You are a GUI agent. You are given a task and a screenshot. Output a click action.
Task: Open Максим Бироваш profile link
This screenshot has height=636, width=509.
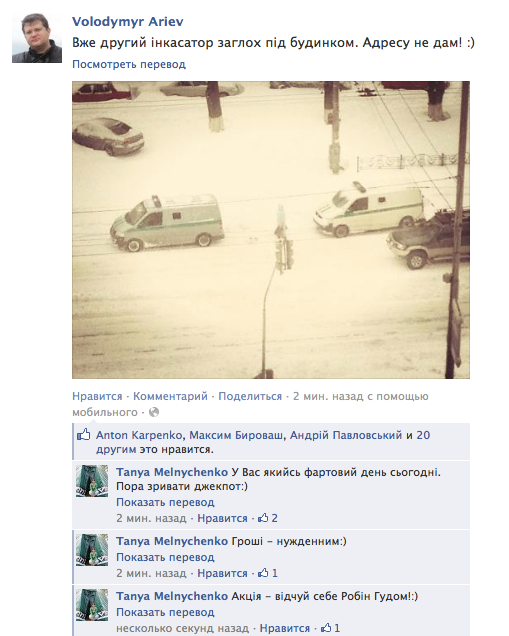tap(236, 435)
